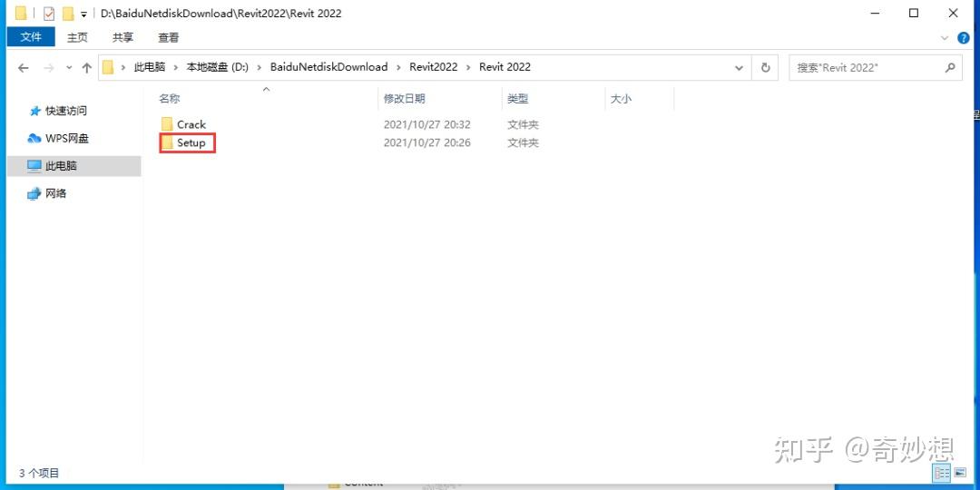Open the 主页 ribbon tab
This screenshot has height=490, width=980.
[77, 37]
